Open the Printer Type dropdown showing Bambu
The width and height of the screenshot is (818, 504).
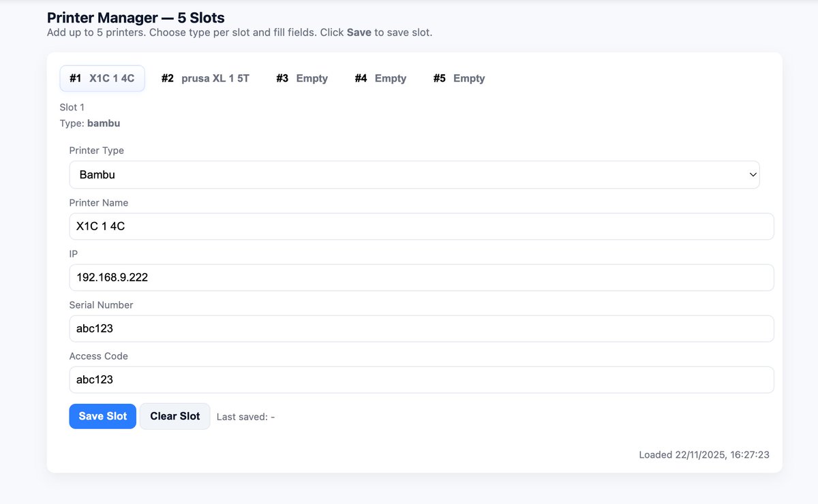point(414,174)
